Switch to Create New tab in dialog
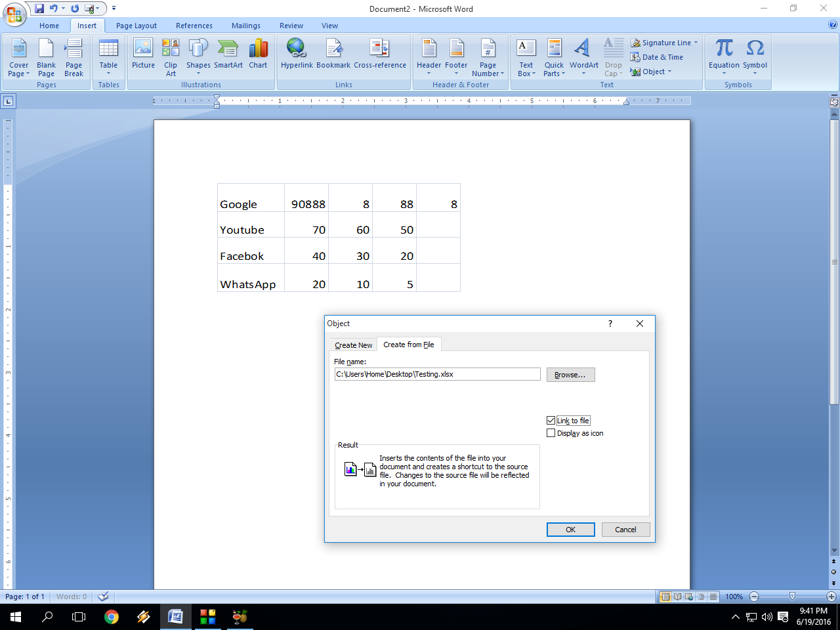This screenshot has height=630, width=840. pyautogui.click(x=353, y=345)
